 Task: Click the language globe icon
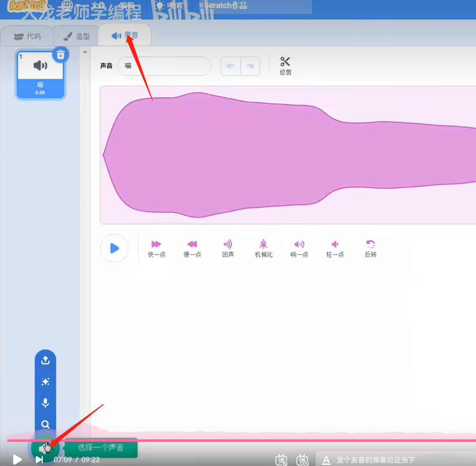point(68,5)
